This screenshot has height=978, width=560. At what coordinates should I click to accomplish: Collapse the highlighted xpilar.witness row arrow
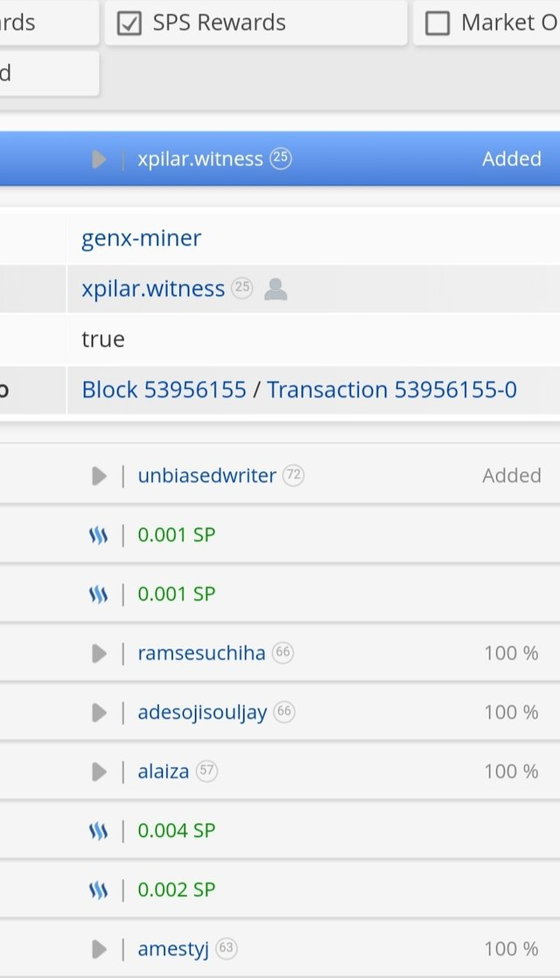(x=99, y=159)
